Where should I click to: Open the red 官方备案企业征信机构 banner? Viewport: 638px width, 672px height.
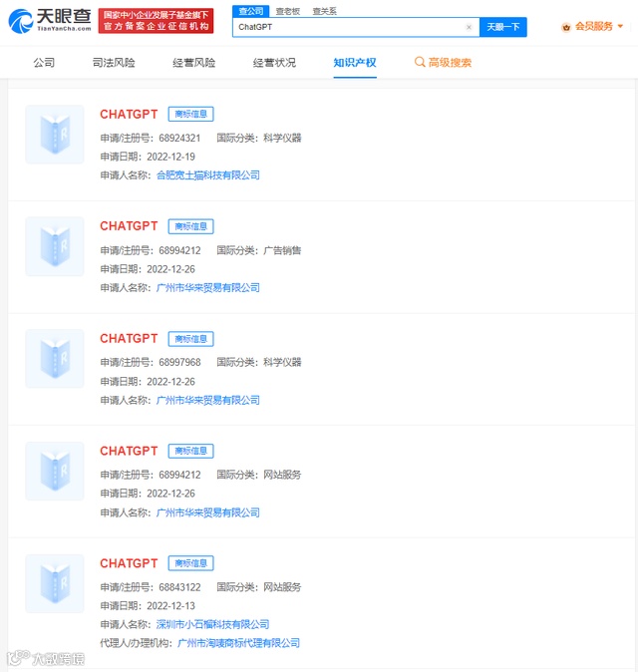coord(156,21)
